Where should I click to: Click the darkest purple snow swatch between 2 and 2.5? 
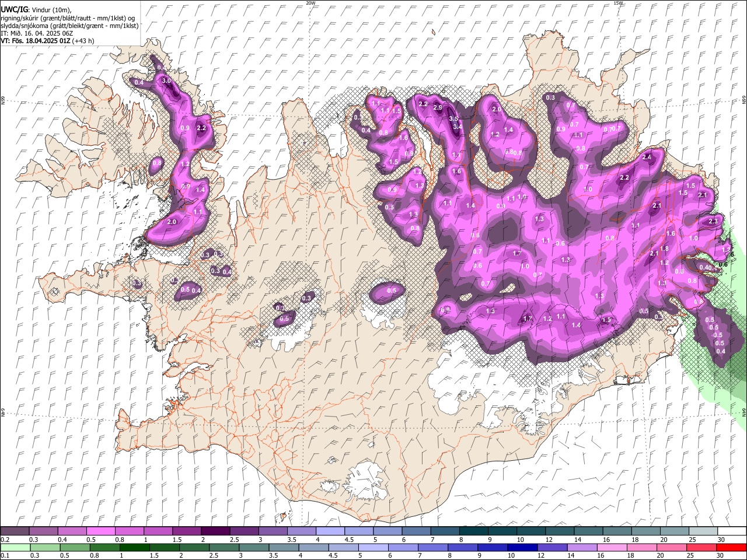click(x=215, y=531)
